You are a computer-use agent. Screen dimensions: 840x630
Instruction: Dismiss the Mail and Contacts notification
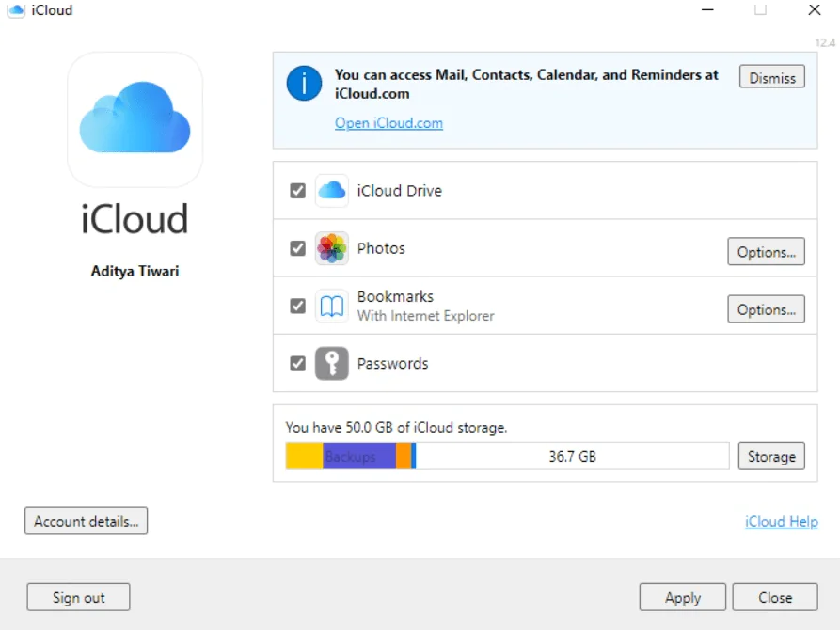(771, 77)
